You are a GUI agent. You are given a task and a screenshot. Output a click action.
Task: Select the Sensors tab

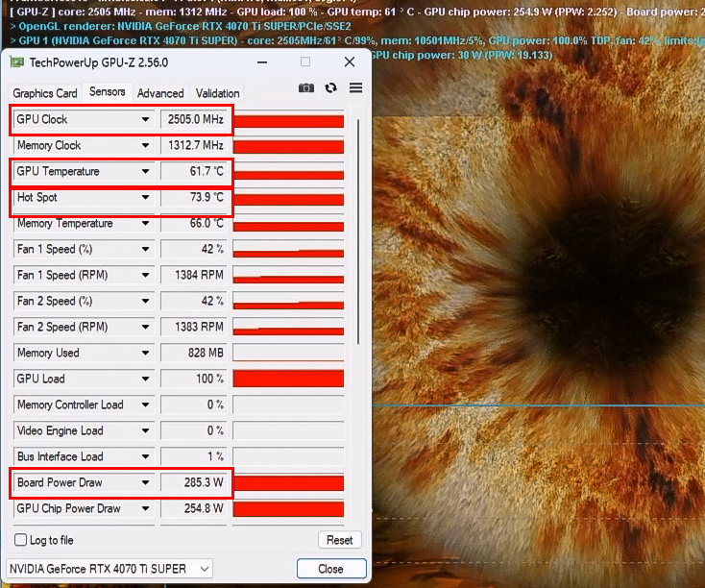pos(107,92)
